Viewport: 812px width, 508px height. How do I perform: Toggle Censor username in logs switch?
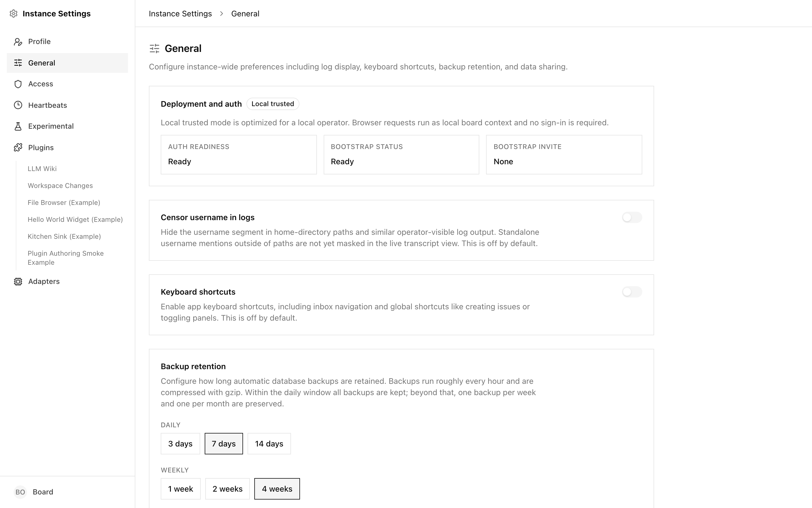coord(632,217)
